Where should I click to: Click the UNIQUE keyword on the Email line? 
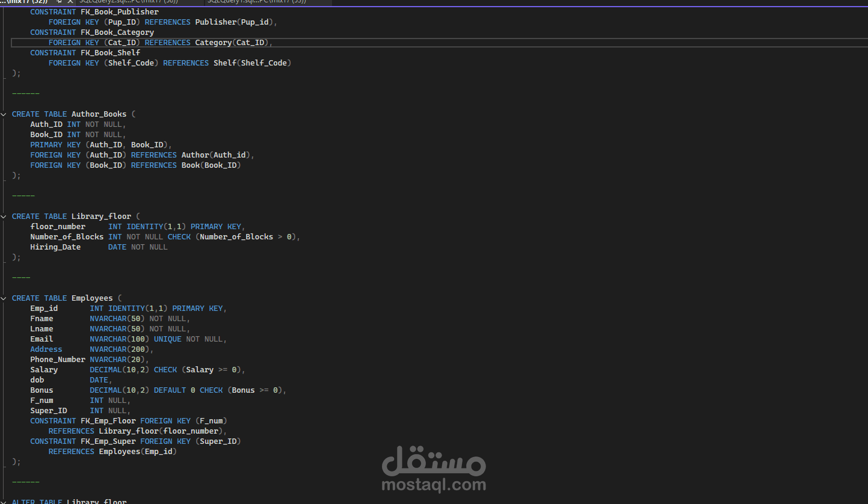point(168,339)
